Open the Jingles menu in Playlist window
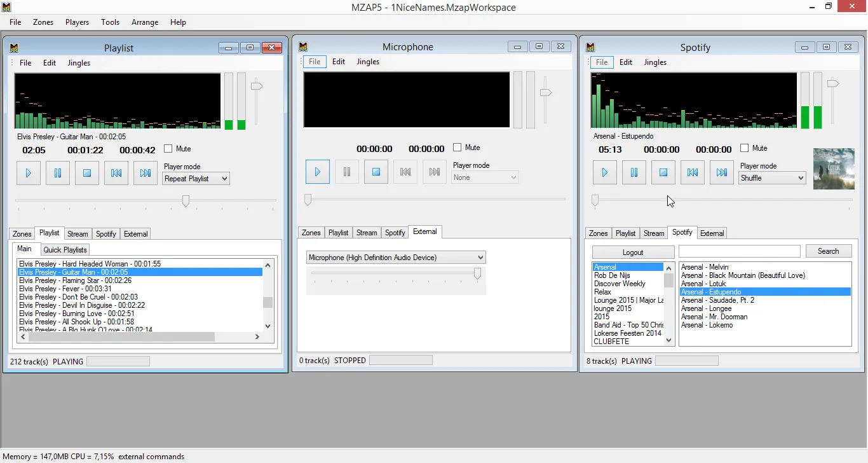The width and height of the screenshot is (868, 463). [x=79, y=63]
